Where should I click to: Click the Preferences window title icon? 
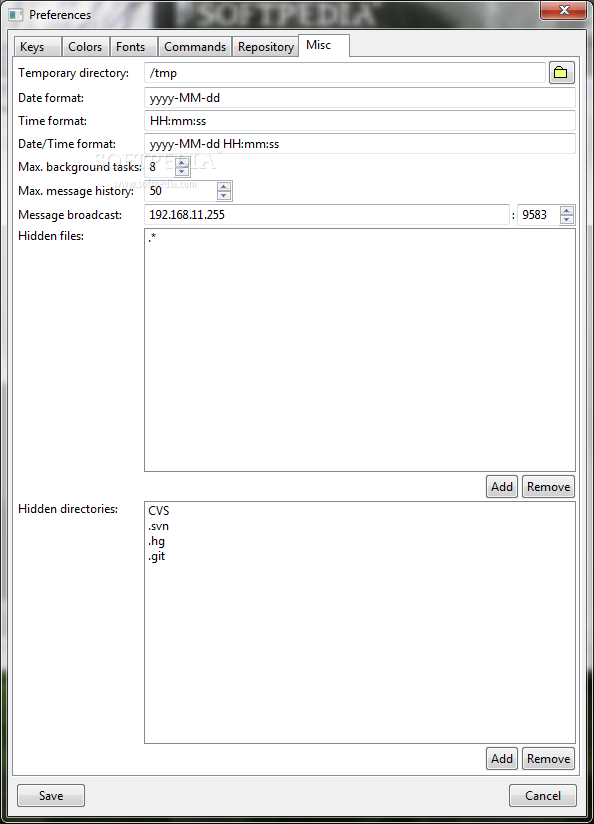[x=16, y=15]
